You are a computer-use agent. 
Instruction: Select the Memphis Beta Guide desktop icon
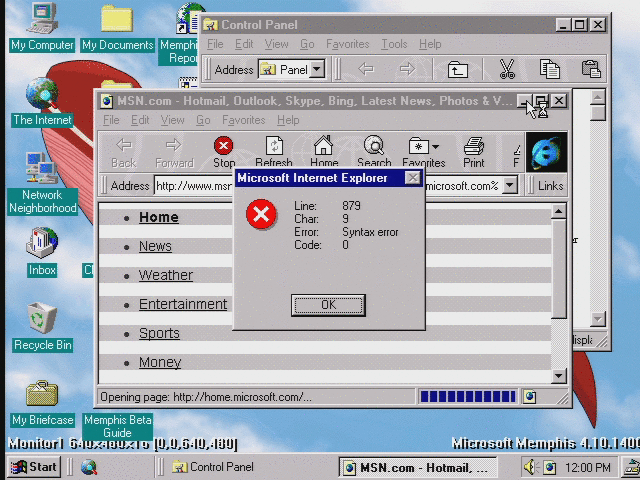pos(117,426)
